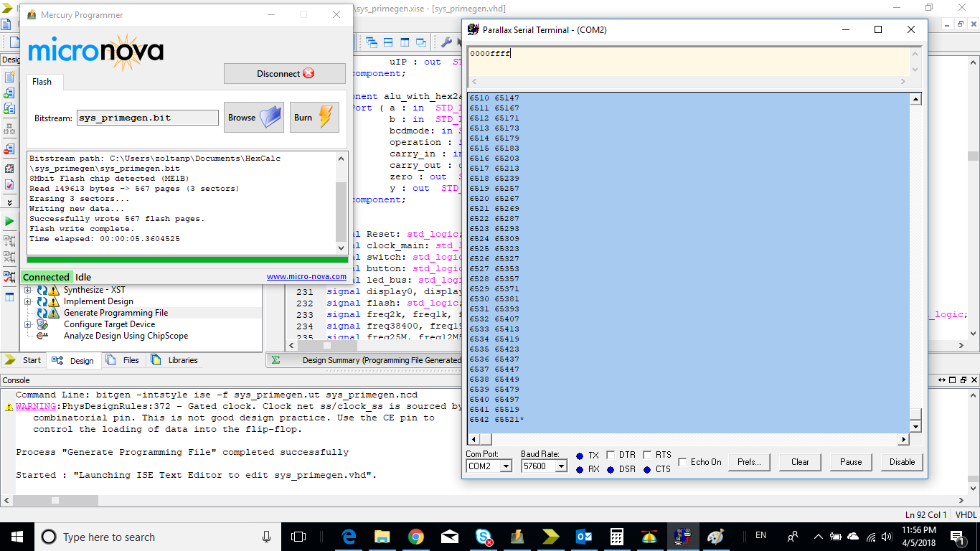
Task: Enable the RTS checkbox
Action: point(646,455)
